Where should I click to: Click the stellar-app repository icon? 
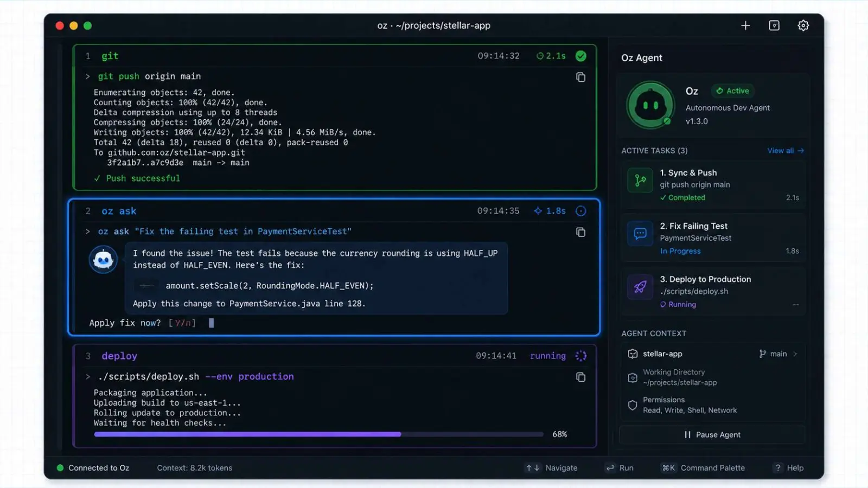(633, 354)
